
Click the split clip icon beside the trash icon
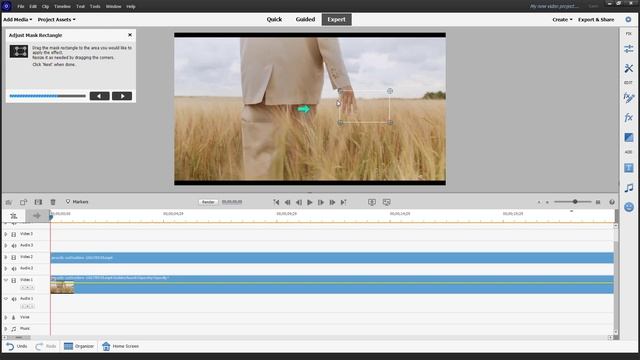click(38, 202)
